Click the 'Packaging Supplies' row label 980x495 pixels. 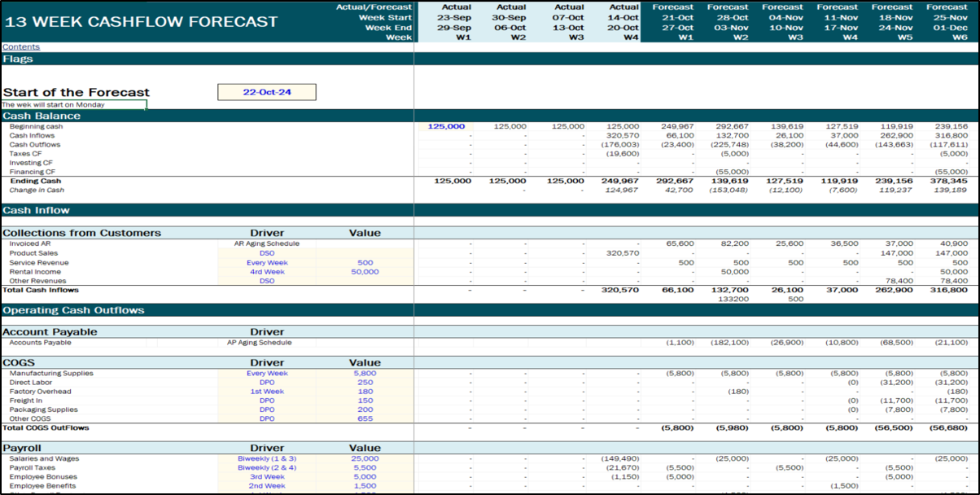tap(44, 410)
